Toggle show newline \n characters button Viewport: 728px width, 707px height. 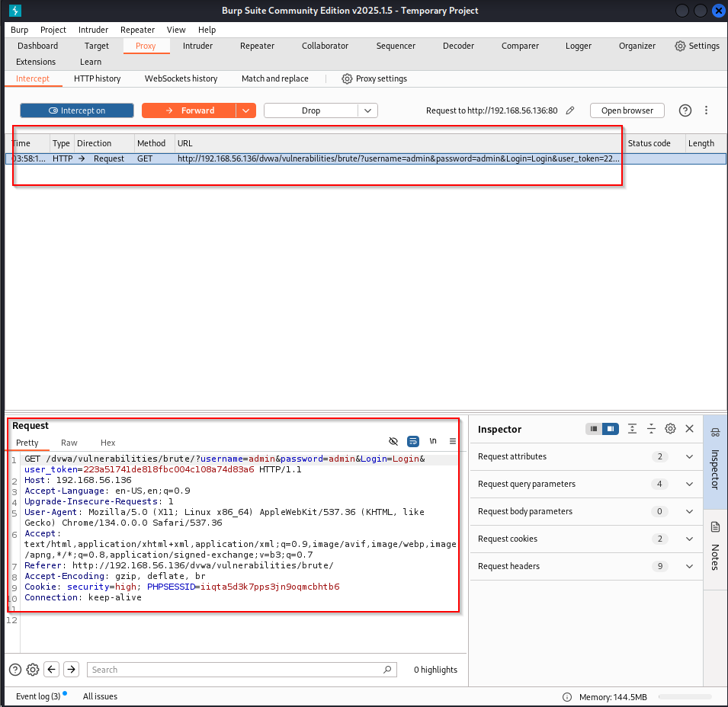coord(433,441)
